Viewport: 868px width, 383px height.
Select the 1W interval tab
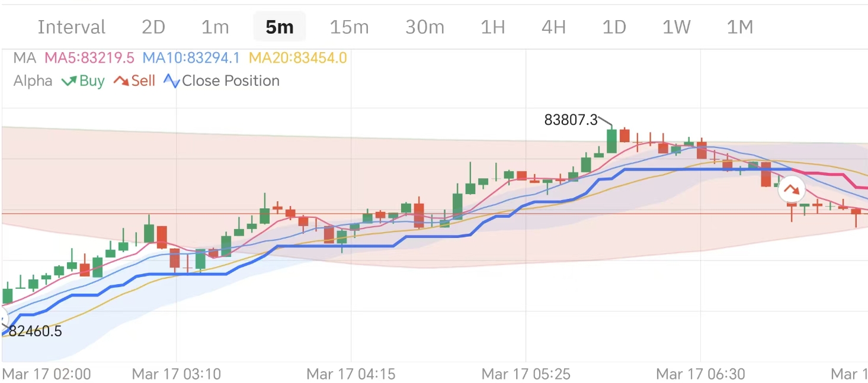(x=676, y=27)
